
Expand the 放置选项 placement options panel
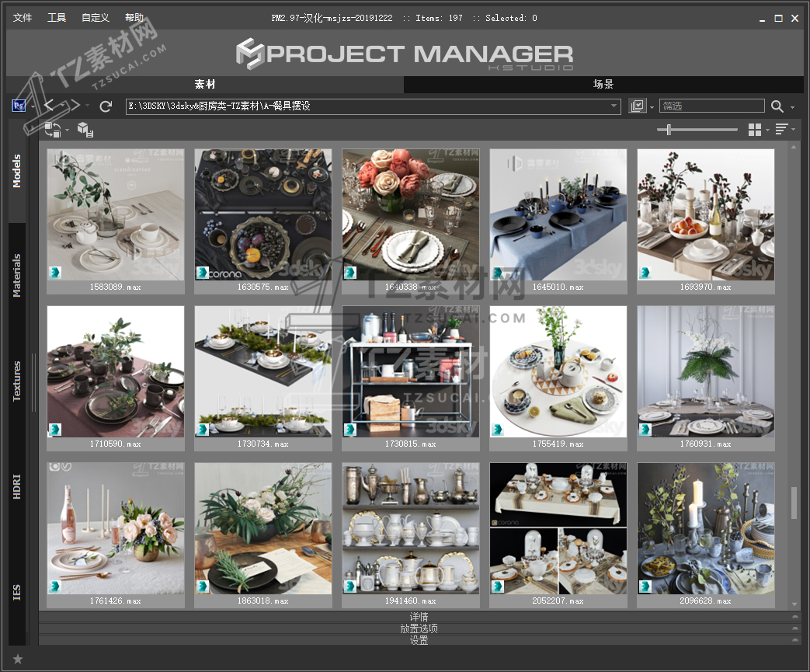click(x=419, y=628)
